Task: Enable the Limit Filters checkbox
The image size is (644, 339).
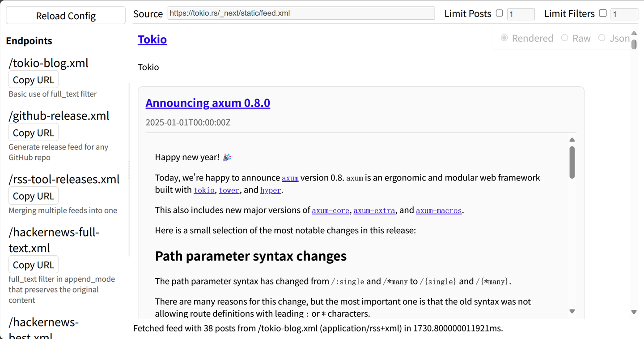Action: pyautogui.click(x=603, y=13)
